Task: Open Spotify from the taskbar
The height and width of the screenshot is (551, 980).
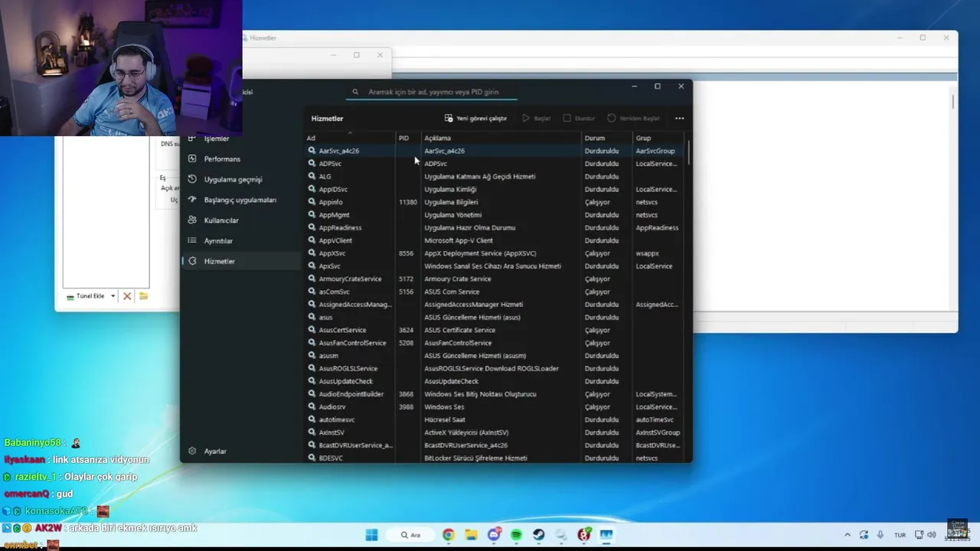Action: (x=516, y=535)
